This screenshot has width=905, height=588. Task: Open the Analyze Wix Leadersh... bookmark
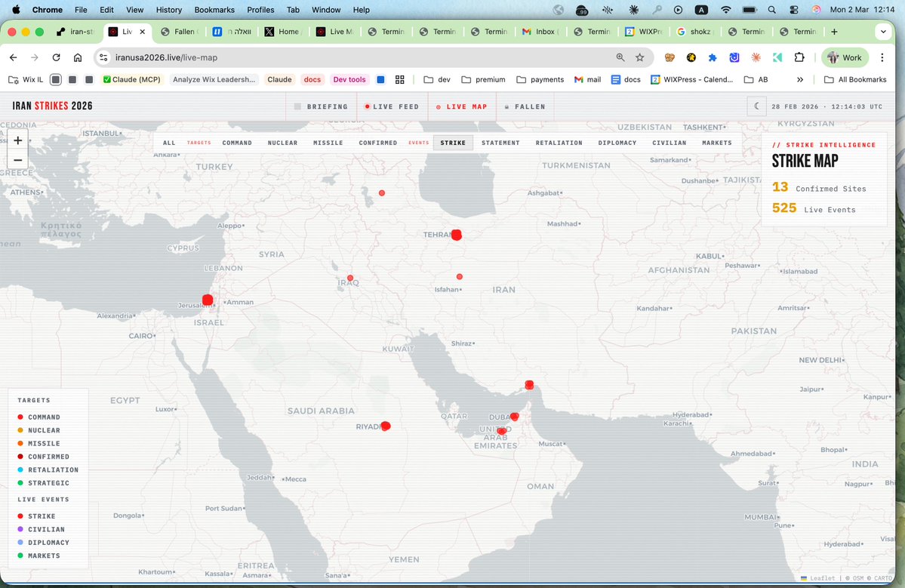(214, 79)
